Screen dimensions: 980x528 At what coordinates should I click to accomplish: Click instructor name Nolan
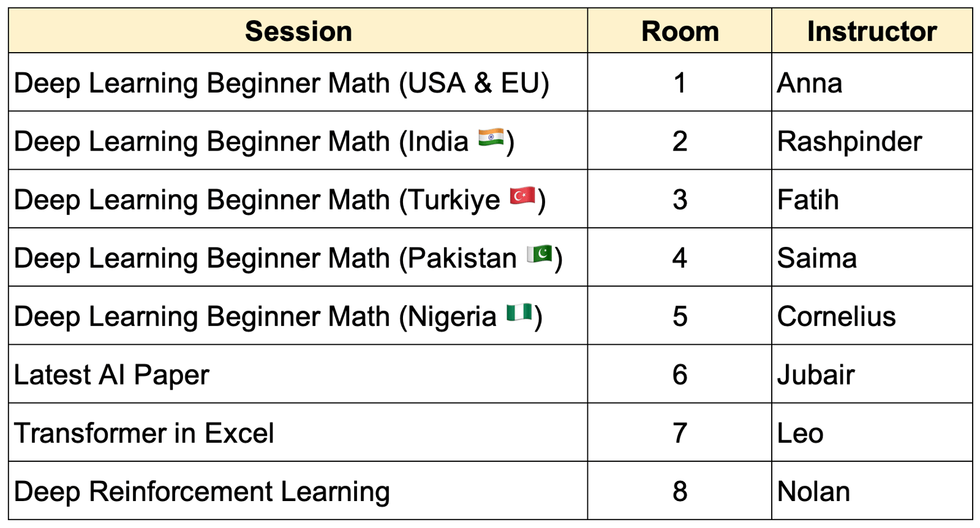pos(813,491)
